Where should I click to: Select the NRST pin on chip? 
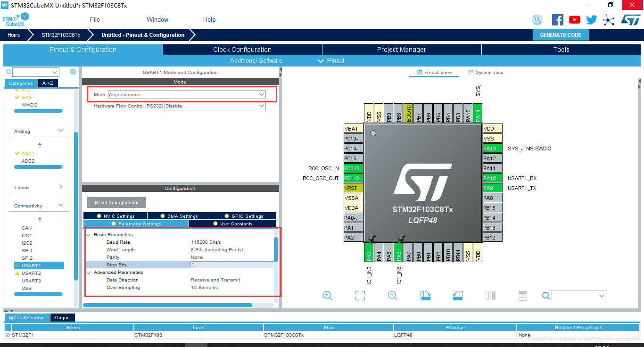[x=354, y=188]
